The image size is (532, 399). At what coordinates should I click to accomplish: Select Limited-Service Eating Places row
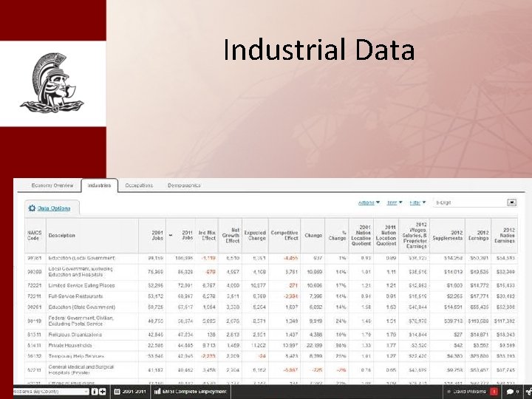click(x=271, y=286)
